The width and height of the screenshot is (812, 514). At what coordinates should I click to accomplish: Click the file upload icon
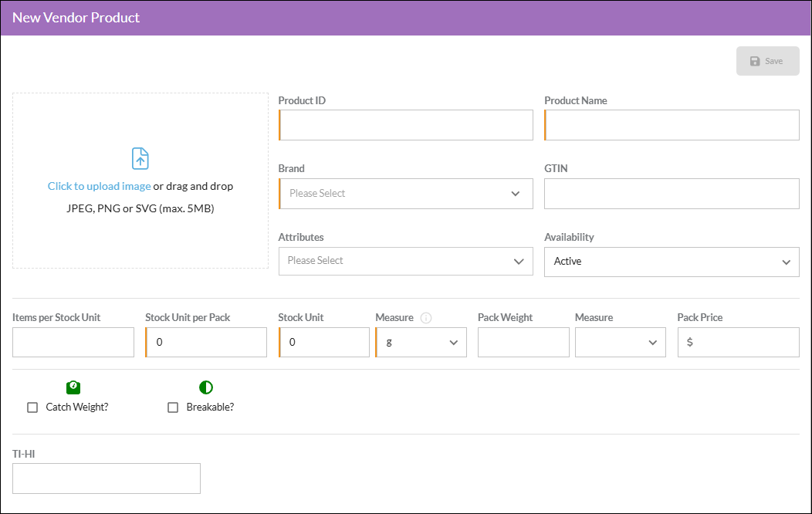(140, 158)
